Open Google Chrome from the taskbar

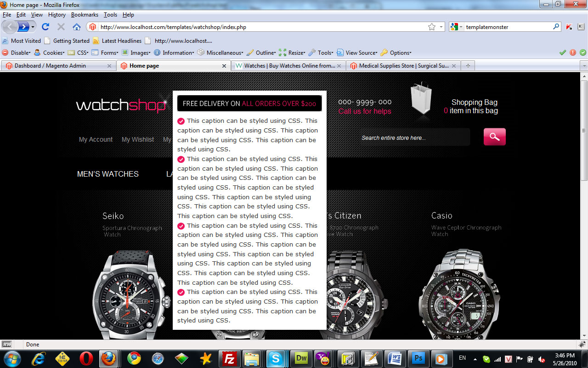point(134,358)
